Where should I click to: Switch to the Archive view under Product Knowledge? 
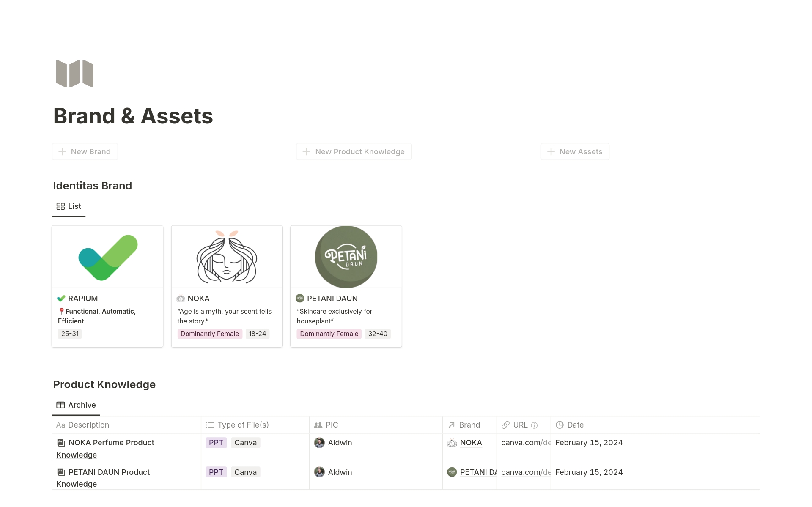coord(76,405)
